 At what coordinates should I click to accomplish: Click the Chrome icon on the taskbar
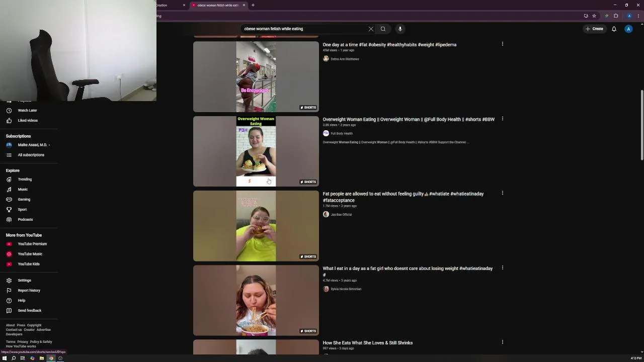(51, 358)
